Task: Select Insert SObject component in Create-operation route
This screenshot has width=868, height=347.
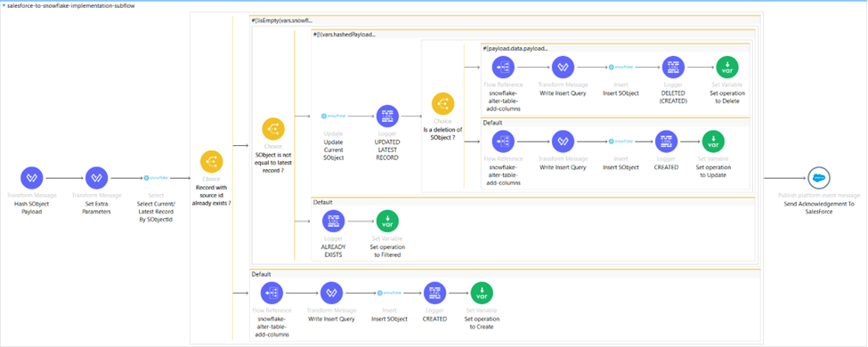Action: 389,294
